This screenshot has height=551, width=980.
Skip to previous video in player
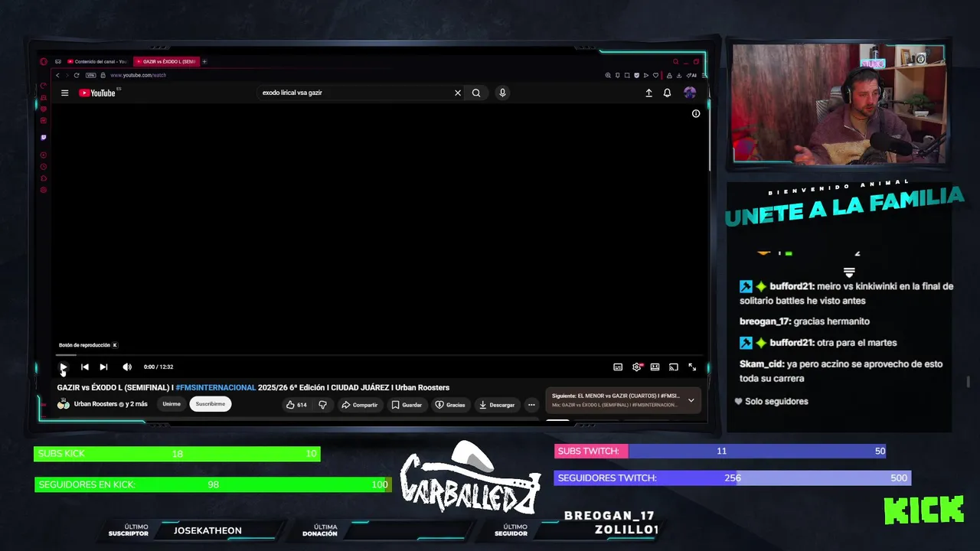click(85, 367)
